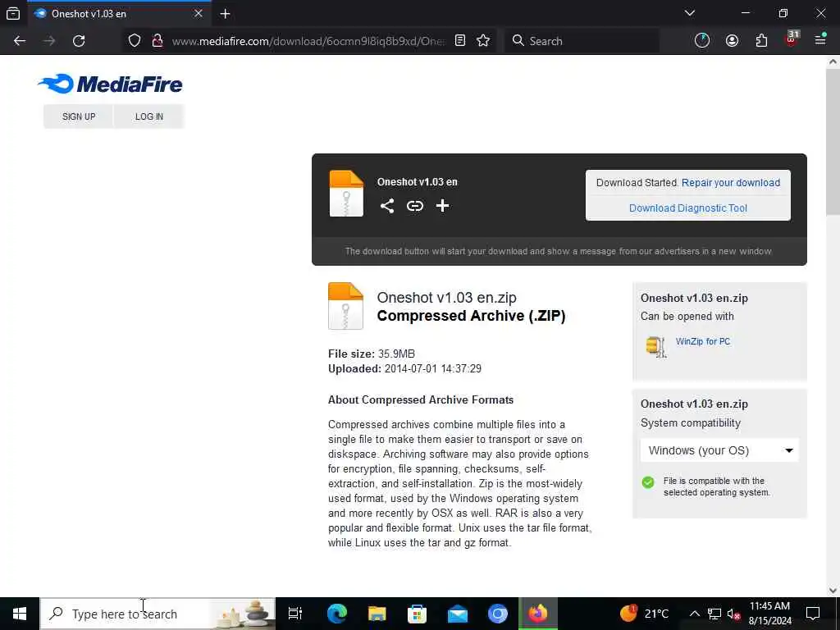Click the scrollbar up arrow

(x=833, y=62)
